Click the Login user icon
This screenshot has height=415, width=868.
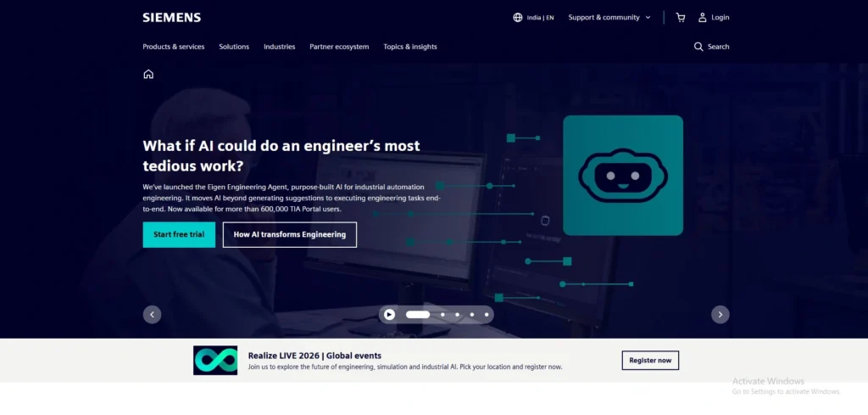pyautogui.click(x=703, y=17)
